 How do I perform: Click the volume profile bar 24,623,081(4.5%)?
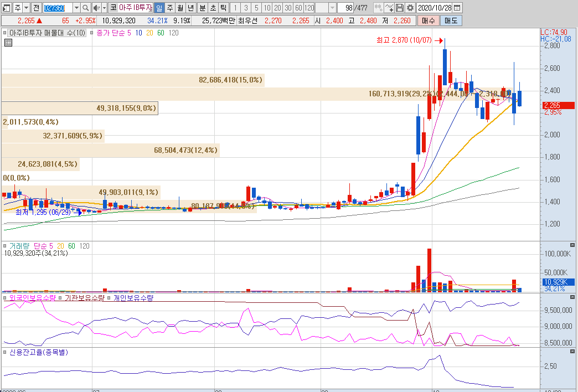40,164
